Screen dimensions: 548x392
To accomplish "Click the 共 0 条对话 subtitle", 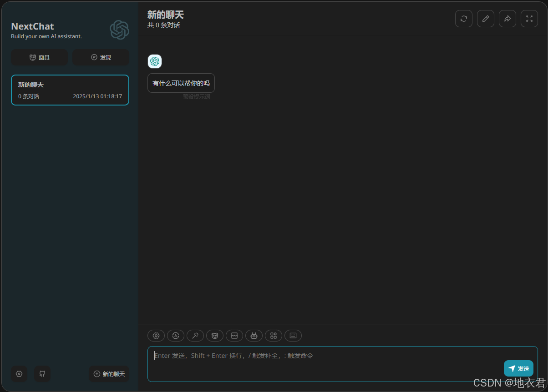I will pyautogui.click(x=163, y=25).
